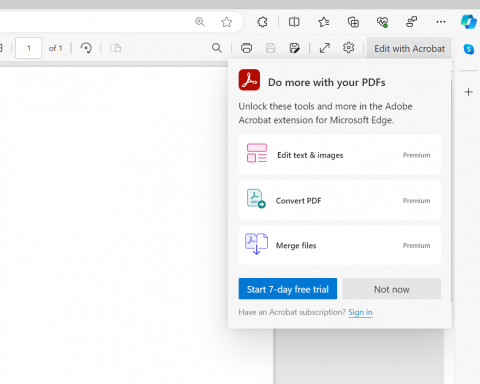Click the Edit text & images icon
Viewport: 480px width, 384px height.
pyautogui.click(x=257, y=153)
